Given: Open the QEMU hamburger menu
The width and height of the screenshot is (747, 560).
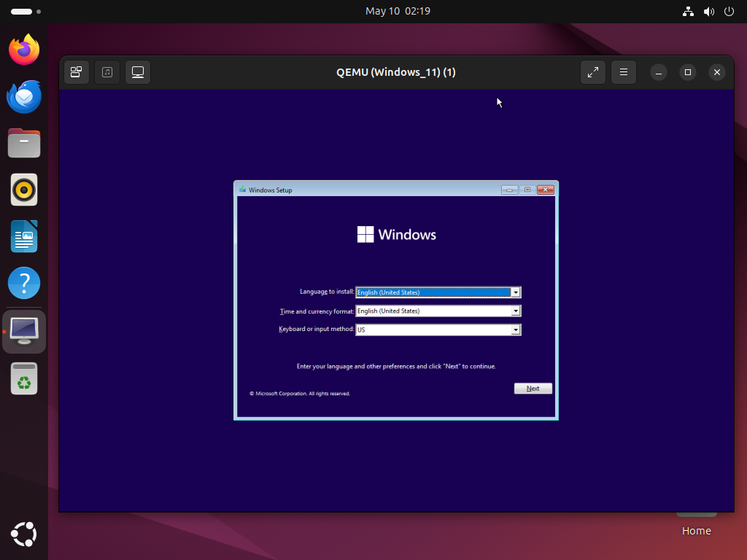Looking at the screenshot, I should 624,72.
